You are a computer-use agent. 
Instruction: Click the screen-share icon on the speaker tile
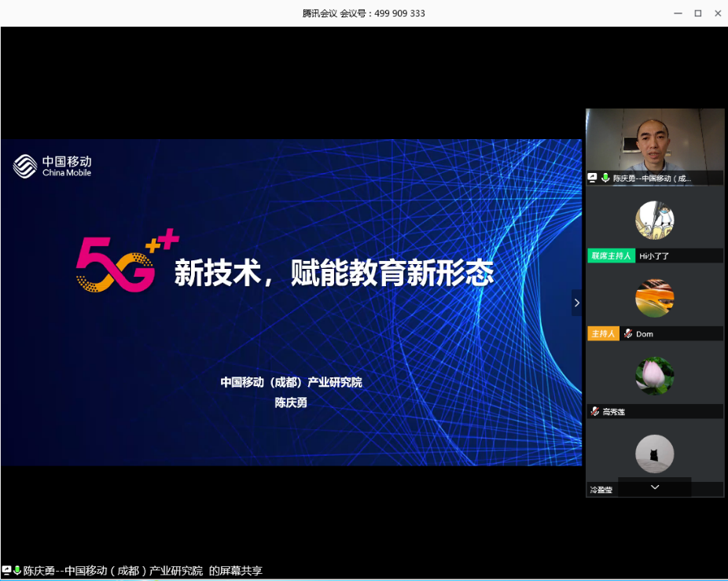tap(592, 178)
